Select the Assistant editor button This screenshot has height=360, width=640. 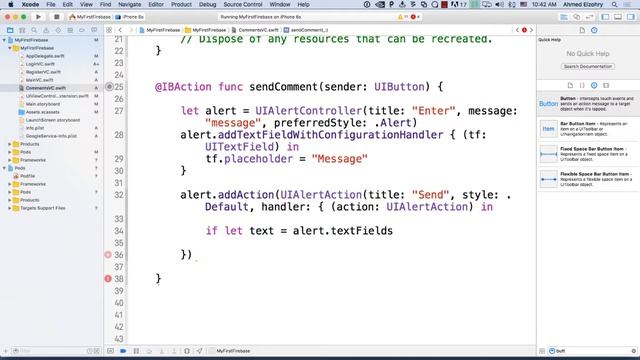(576, 17)
